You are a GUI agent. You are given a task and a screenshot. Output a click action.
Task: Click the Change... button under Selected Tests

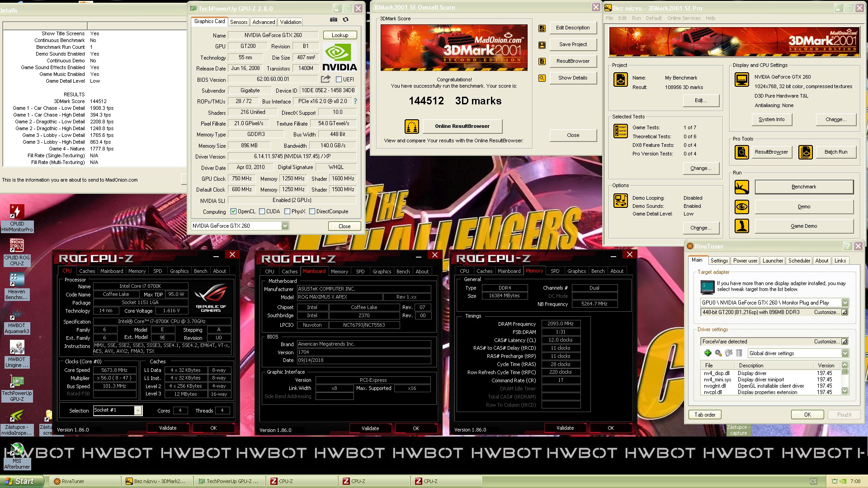point(700,169)
